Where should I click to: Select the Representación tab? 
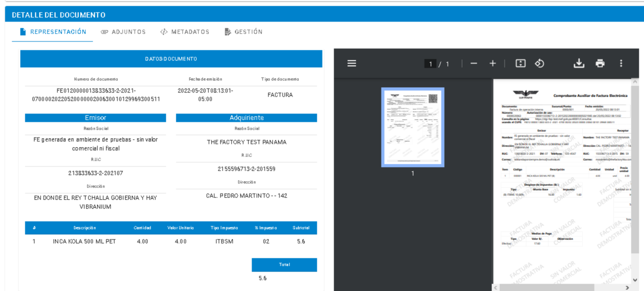pyautogui.click(x=53, y=32)
